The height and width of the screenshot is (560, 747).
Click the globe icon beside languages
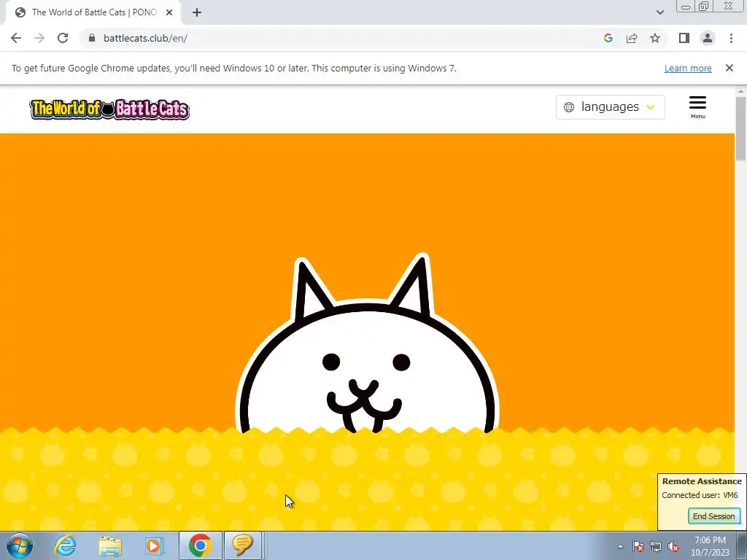coord(569,107)
